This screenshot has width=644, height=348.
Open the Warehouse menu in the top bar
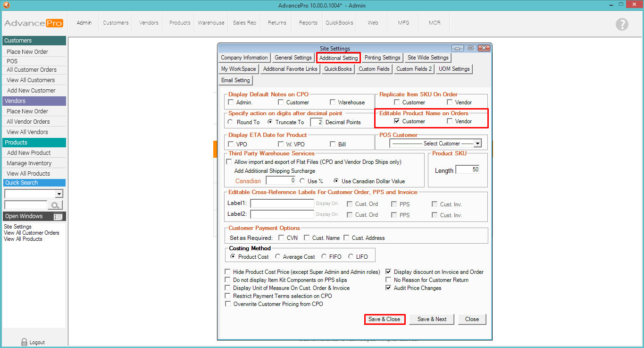pyautogui.click(x=211, y=23)
